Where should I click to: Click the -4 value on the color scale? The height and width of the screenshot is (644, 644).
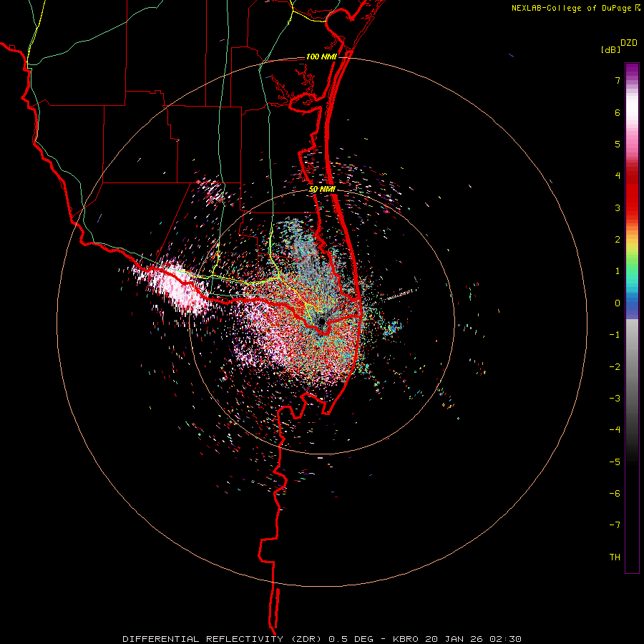pyautogui.click(x=615, y=430)
